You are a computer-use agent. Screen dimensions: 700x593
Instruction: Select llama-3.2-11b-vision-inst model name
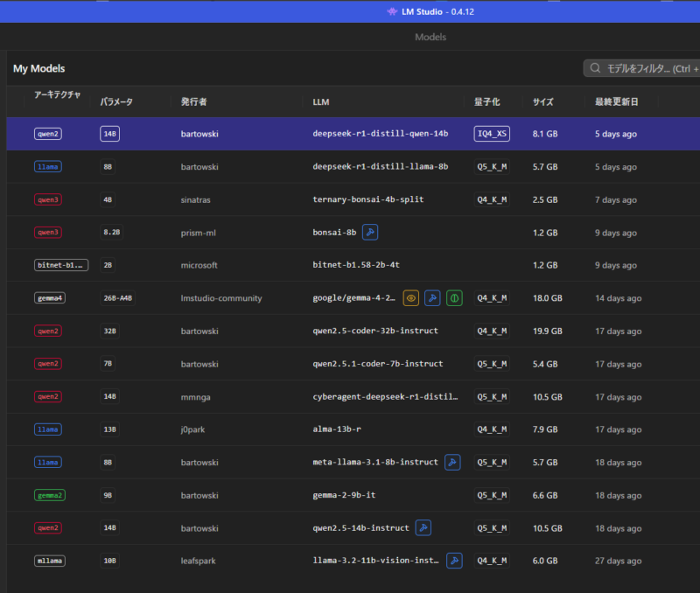click(376, 561)
